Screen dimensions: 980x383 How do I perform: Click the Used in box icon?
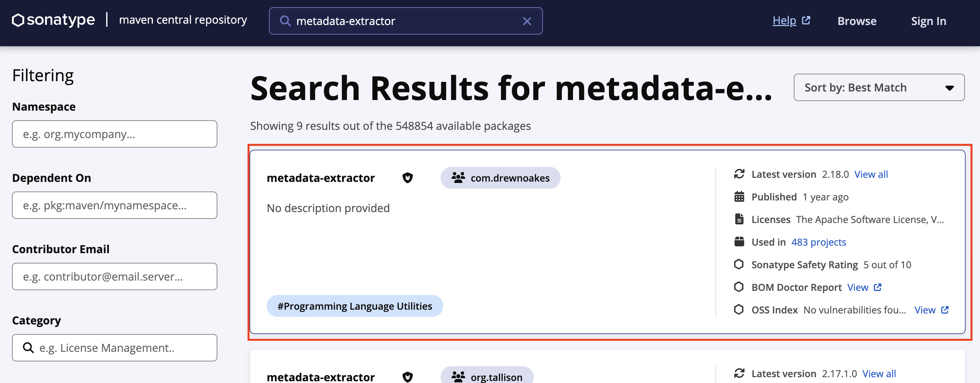pyautogui.click(x=739, y=242)
